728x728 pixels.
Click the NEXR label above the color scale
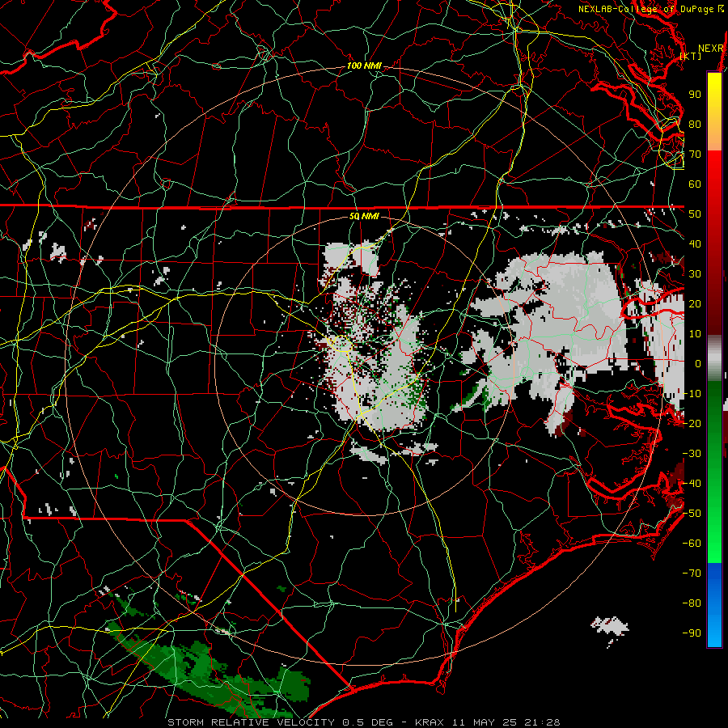[711, 49]
